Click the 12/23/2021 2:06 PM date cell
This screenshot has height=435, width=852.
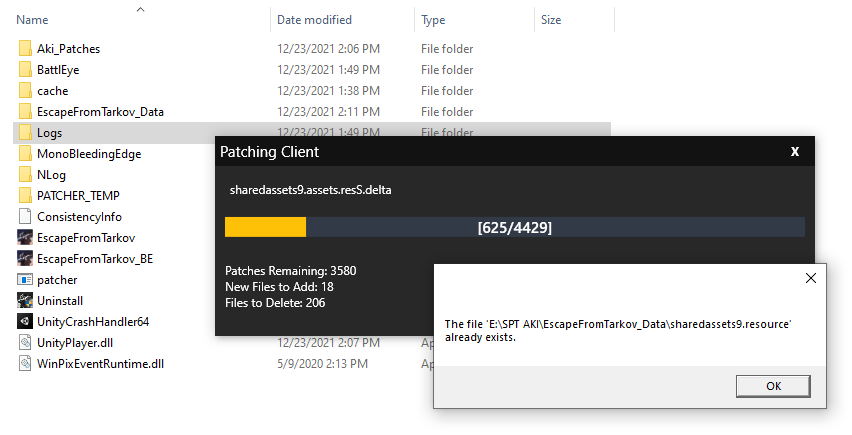[328, 48]
